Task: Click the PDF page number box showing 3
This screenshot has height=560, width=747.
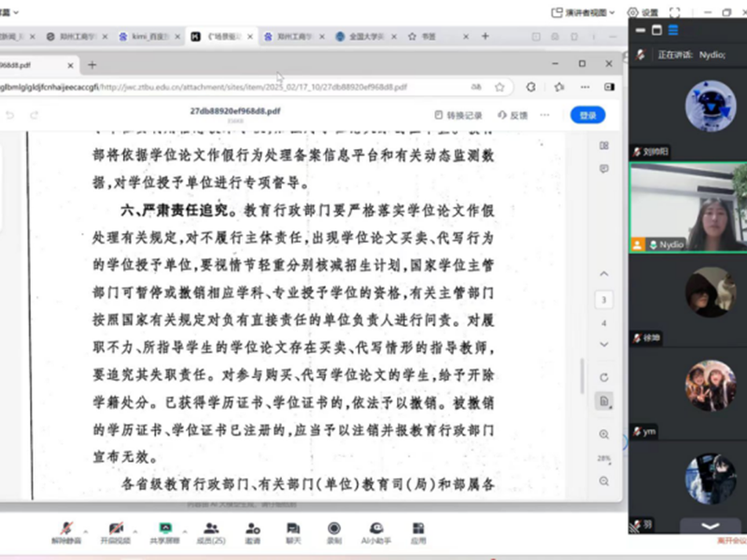Action: click(604, 300)
